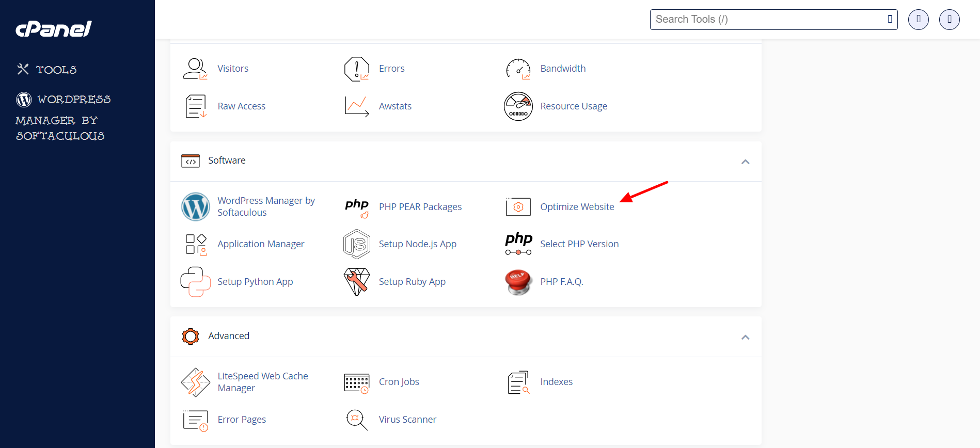Open the Application Manager link

click(x=261, y=244)
